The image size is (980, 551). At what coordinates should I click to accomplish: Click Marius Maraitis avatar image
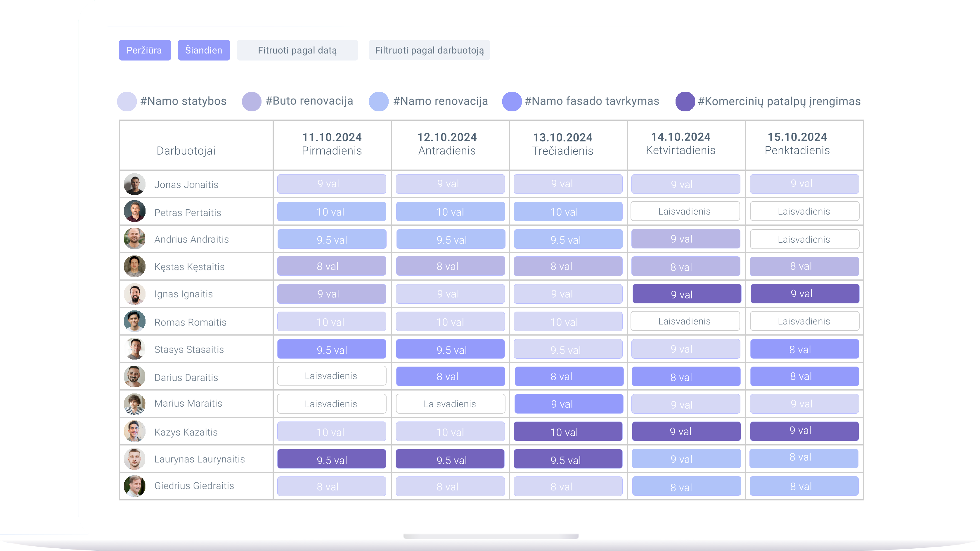[x=135, y=404]
